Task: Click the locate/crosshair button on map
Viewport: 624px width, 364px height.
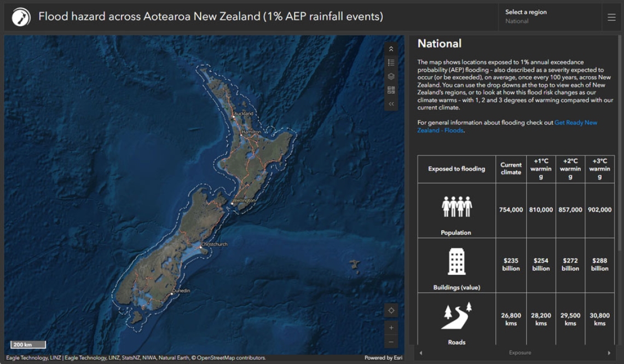Action: pyautogui.click(x=391, y=310)
